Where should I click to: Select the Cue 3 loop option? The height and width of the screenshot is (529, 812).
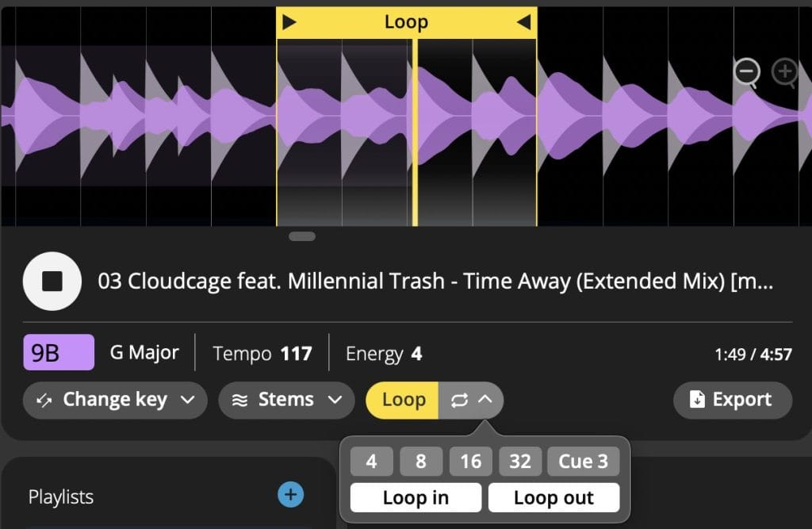pos(583,462)
